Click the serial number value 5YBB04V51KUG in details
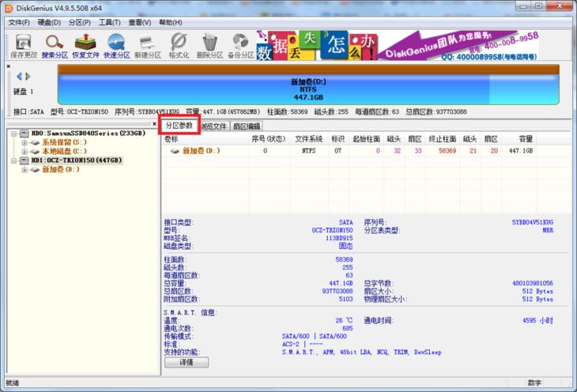The width and height of the screenshot is (577, 392). (x=533, y=222)
